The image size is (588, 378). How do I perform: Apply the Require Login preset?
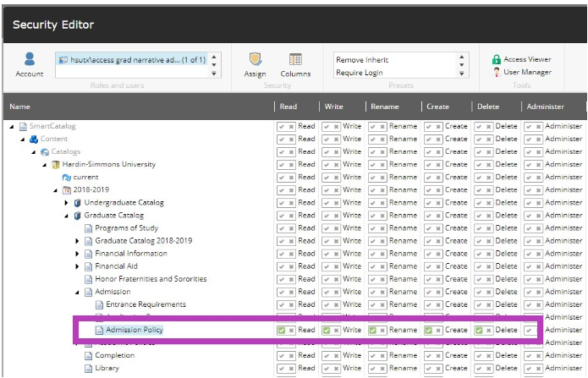coord(360,73)
